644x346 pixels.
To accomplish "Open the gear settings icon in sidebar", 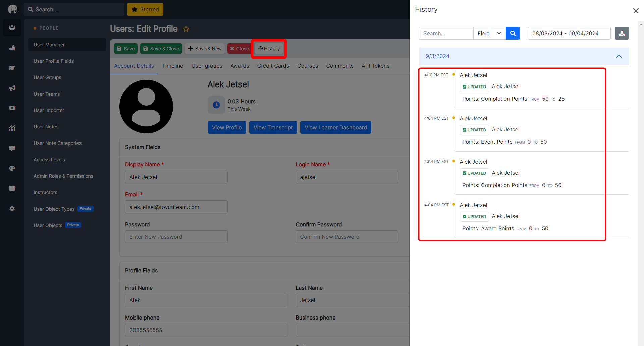I will coord(12,209).
